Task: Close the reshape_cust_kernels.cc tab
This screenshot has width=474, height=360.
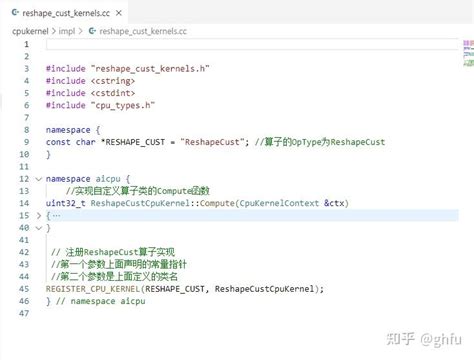Action: click(x=119, y=13)
